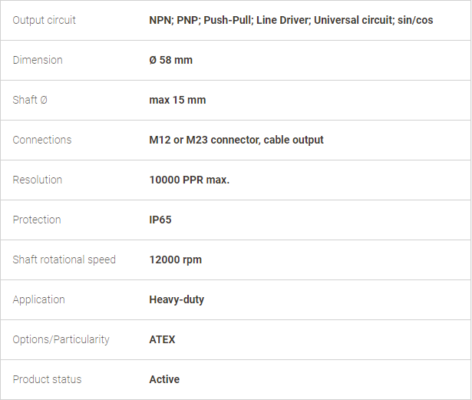The height and width of the screenshot is (400, 472).
Task: Select the 10000 PPR max. value
Action: tap(189, 180)
